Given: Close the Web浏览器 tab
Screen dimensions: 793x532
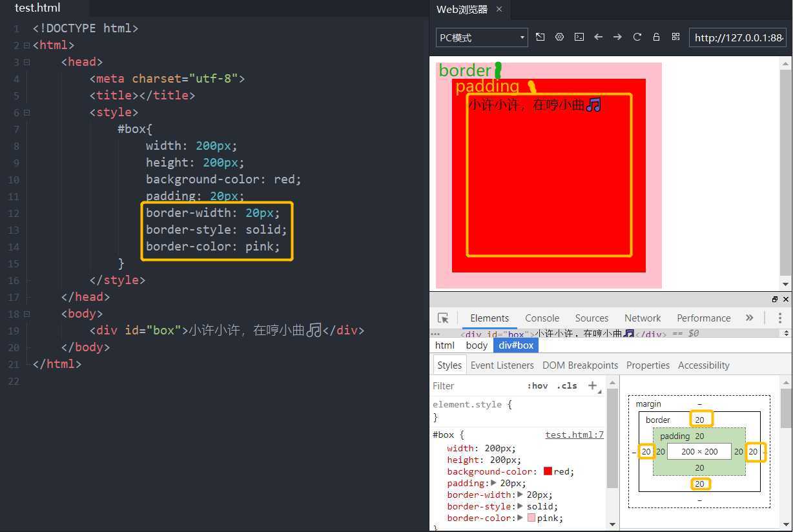Looking at the screenshot, I should 499,9.
